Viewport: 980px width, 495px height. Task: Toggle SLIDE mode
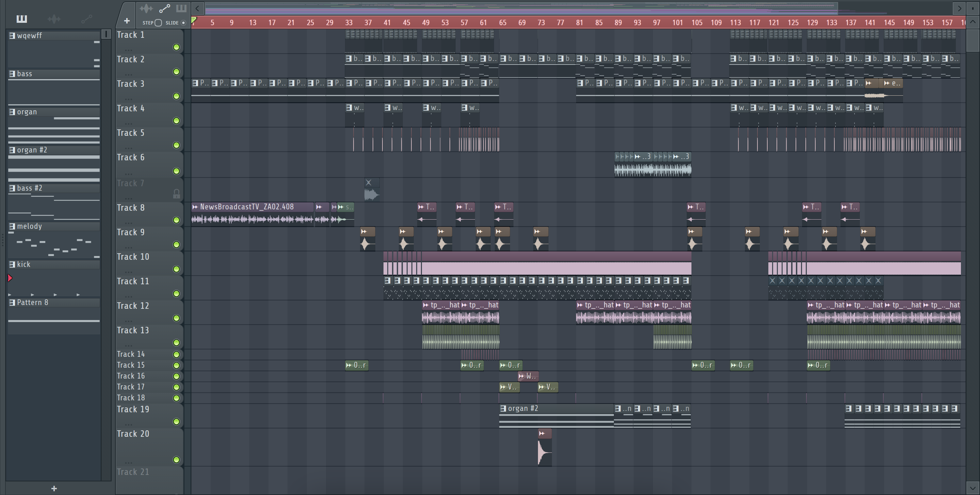(183, 23)
